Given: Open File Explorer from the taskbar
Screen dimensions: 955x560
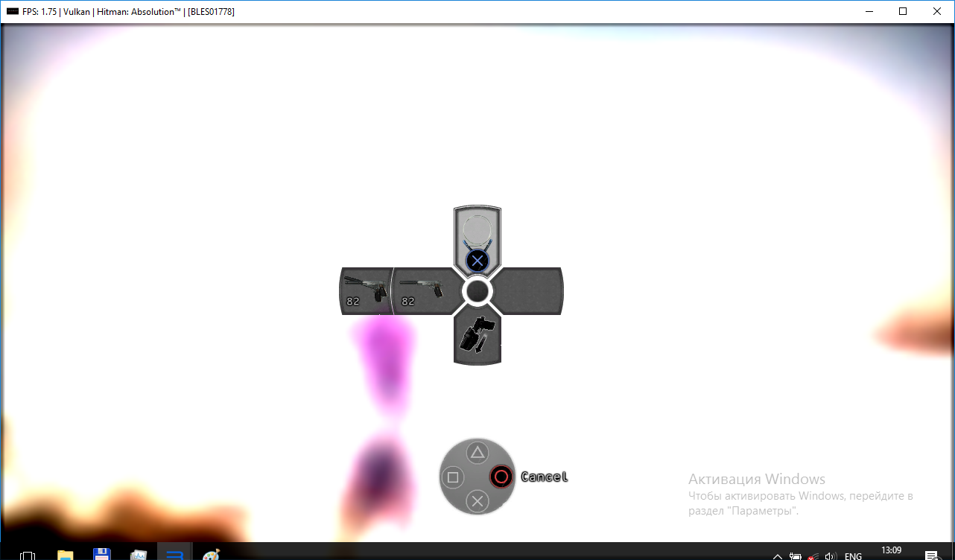Looking at the screenshot, I should (x=66, y=555).
